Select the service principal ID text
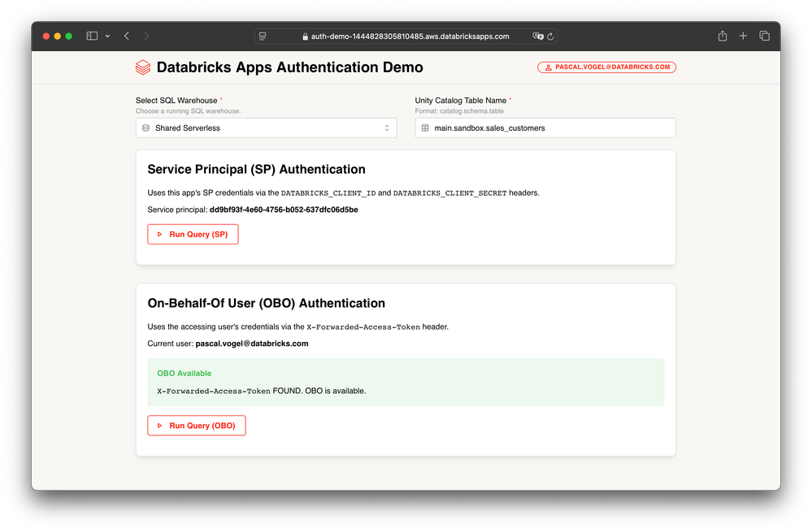Image resolution: width=812 pixels, height=532 pixels. (x=284, y=210)
